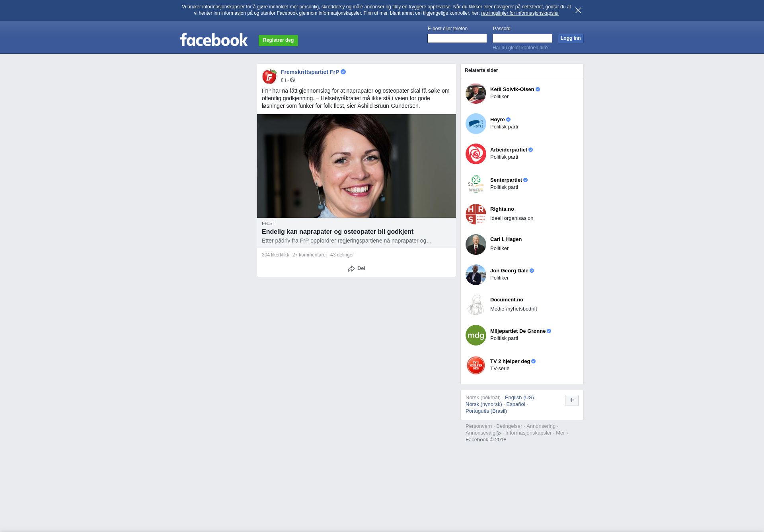This screenshot has height=532, width=764.
Task: Click the Del share arrow icon
Action: 351,269
